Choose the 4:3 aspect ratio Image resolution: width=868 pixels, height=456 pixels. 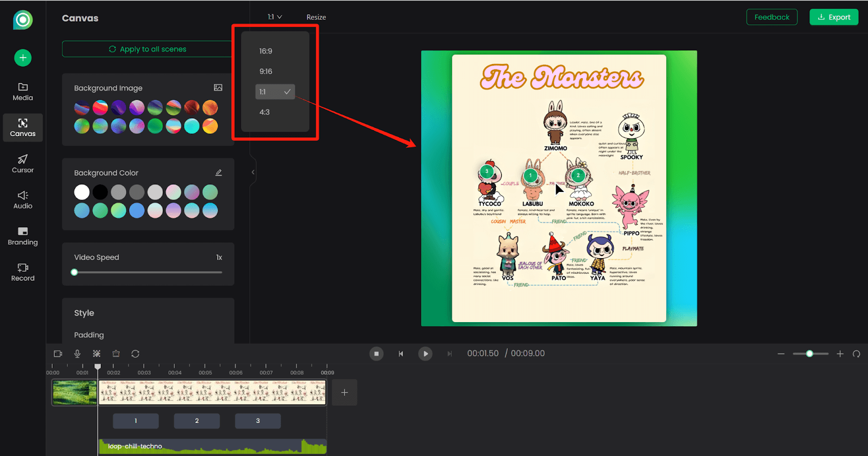(265, 112)
